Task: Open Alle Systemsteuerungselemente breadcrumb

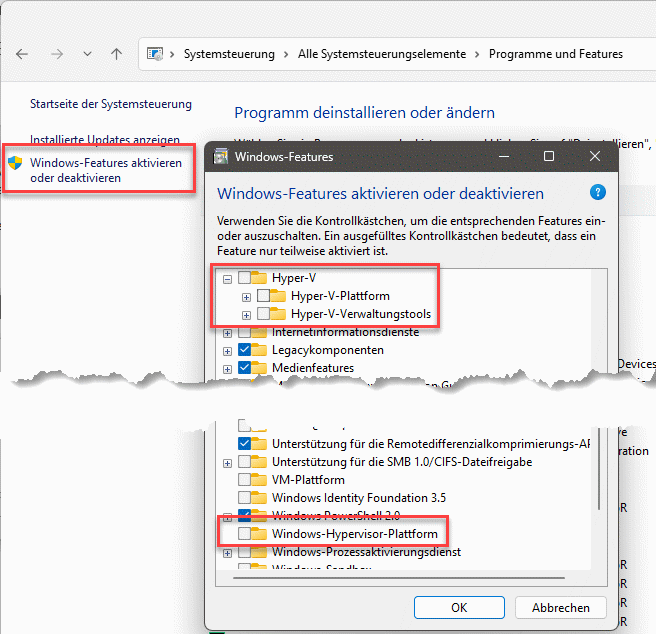Action: (x=382, y=54)
